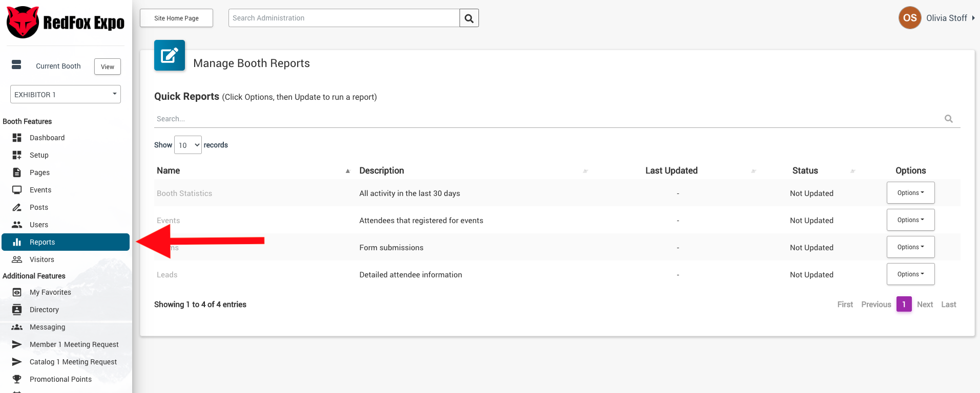This screenshot has height=393, width=980.
Task: Open the Leads report link
Action: 167,275
